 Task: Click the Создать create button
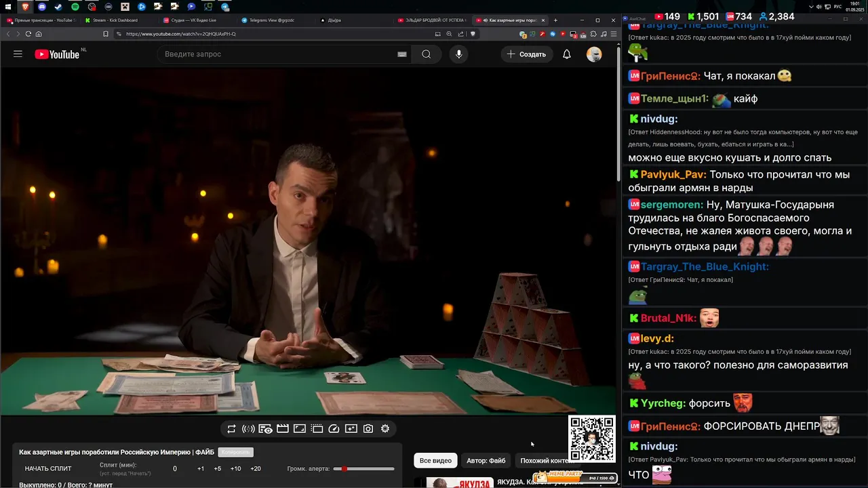pos(527,54)
